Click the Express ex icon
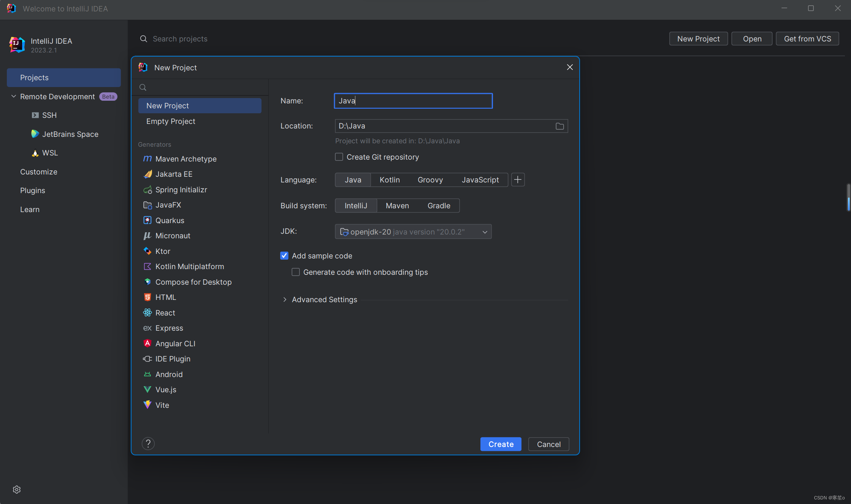The width and height of the screenshot is (851, 504). (x=147, y=328)
